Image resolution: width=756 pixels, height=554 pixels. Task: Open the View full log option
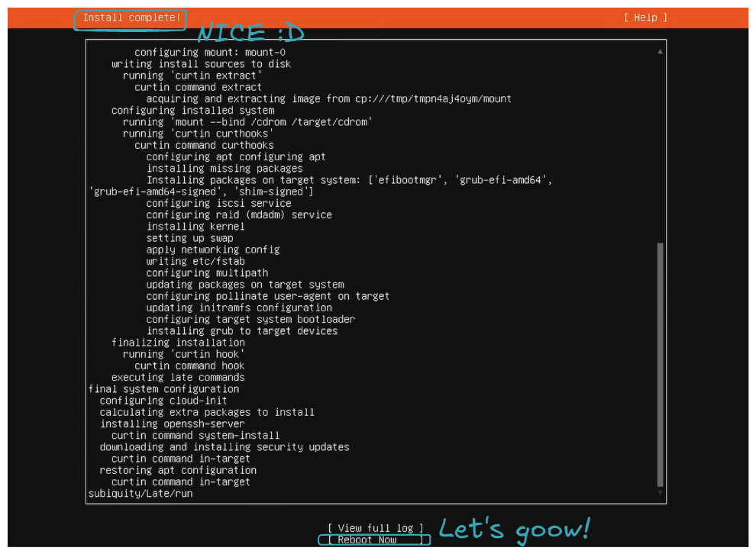(x=373, y=528)
